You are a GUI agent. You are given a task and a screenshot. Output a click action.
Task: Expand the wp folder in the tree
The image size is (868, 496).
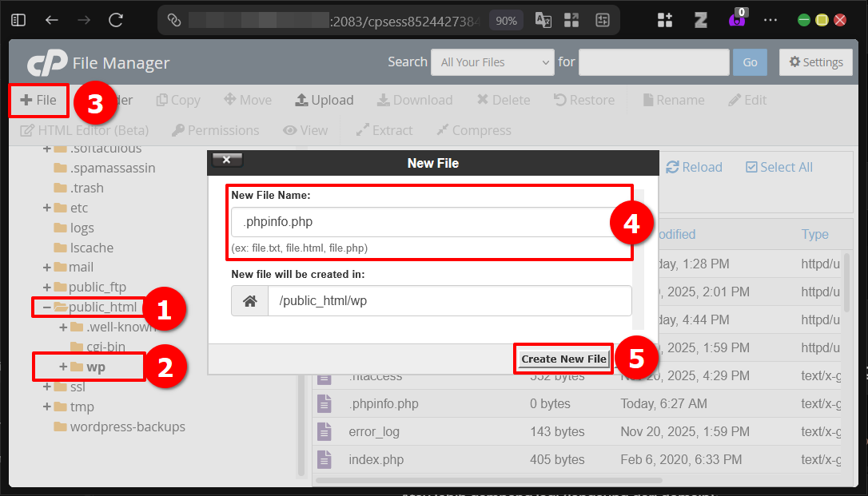(x=62, y=367)
